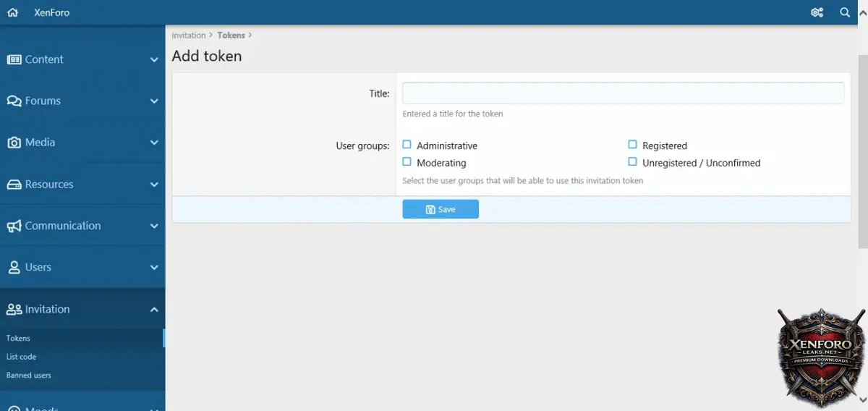Click the Forums chat bubbles icon
Image resolution: width=868 pixels, height=411 pixels.
(x=14, y=101)
